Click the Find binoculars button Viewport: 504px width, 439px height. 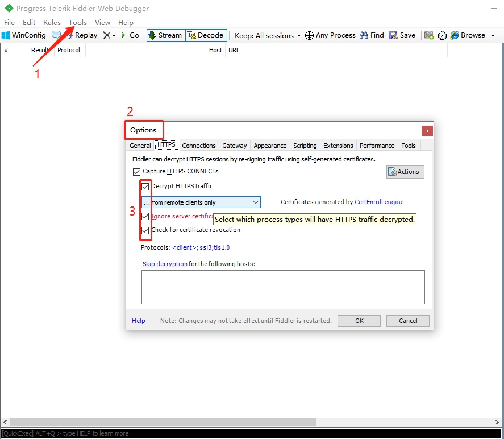pyautogui.click(x=372, y=35)
